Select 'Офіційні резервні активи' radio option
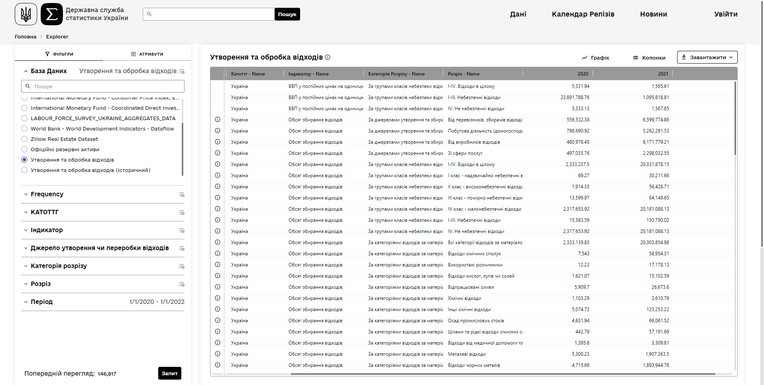 click(24, 149)
